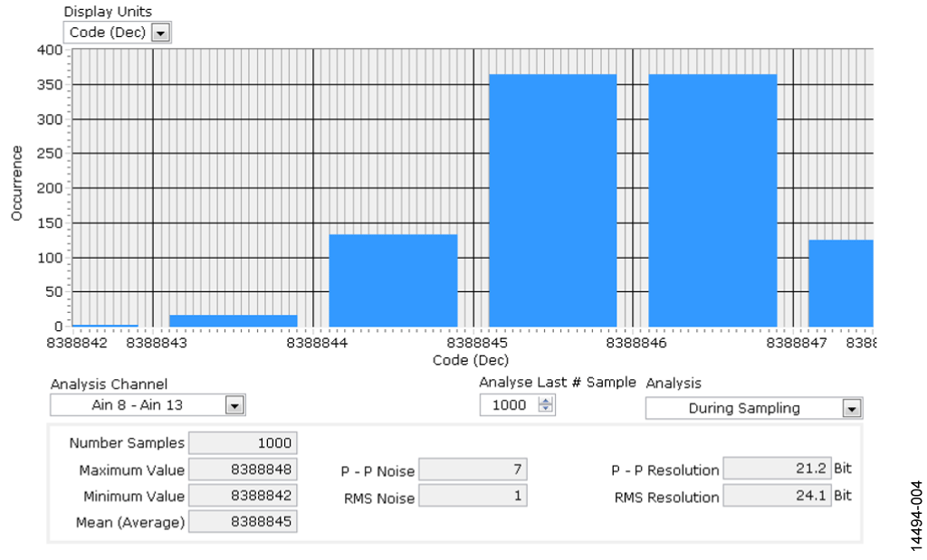Click the short histogram bar for code 8388843

click(x=234, y=321)
